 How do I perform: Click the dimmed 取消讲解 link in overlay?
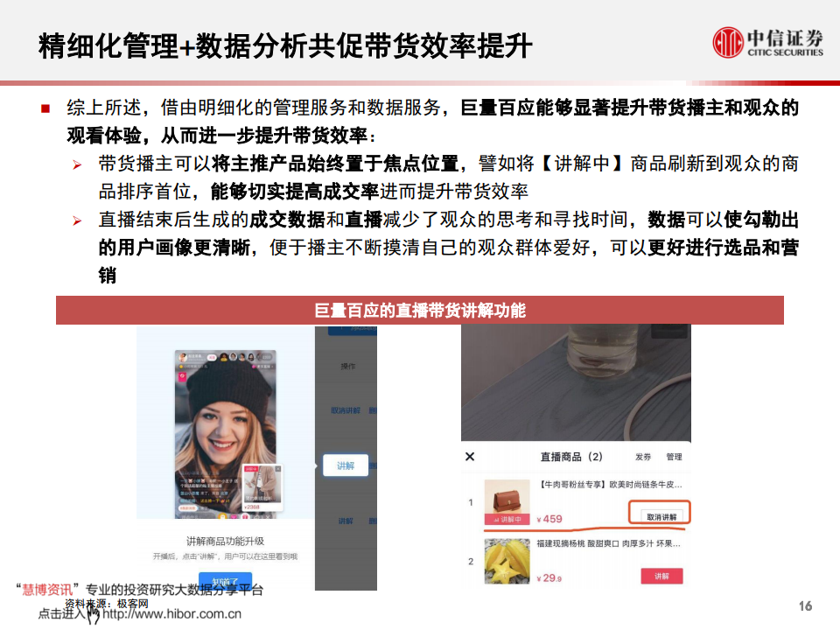coord(346,410)
